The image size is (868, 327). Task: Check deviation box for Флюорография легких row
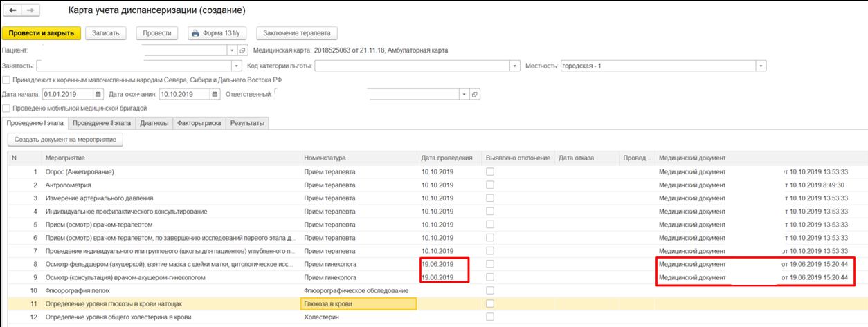(490, 290)
